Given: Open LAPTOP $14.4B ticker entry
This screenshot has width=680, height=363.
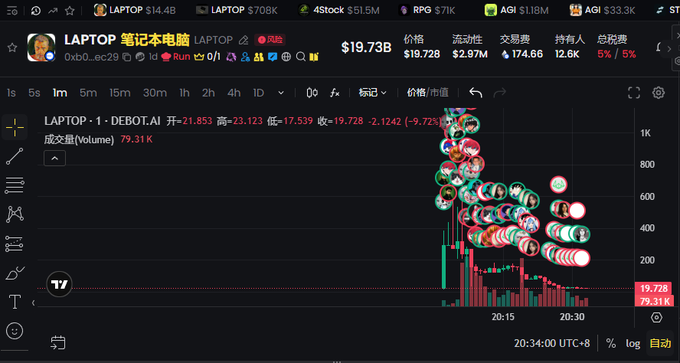Looking at the screenshot, I should (x=135, y=10).
